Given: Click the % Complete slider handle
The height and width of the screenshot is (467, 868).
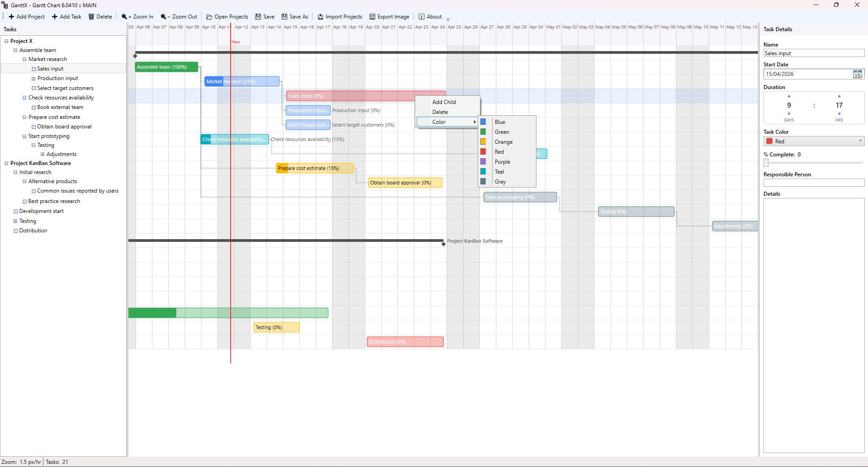Looking at the screenshot, I should [766, 163].
